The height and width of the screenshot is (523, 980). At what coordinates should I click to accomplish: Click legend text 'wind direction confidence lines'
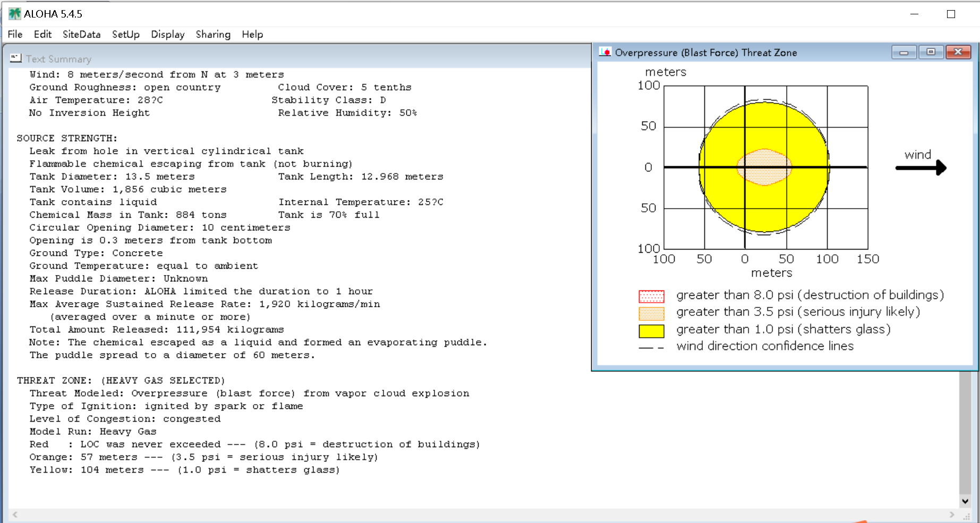tap(765, 346)
